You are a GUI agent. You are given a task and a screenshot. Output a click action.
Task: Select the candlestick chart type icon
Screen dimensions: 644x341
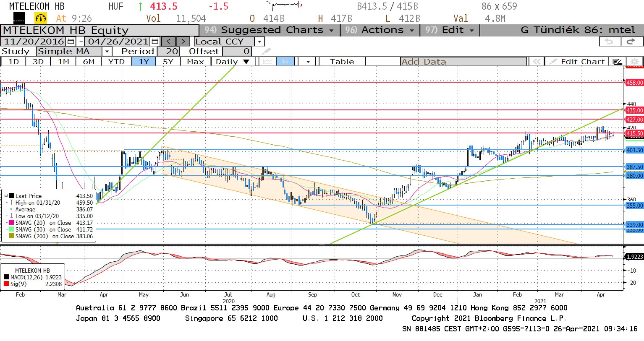coord(285,62)
